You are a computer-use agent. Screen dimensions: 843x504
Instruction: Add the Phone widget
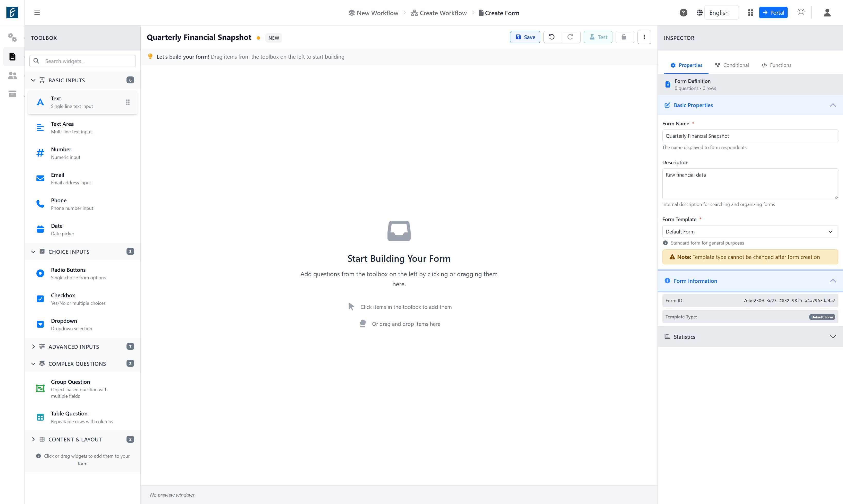pos(82,204)
